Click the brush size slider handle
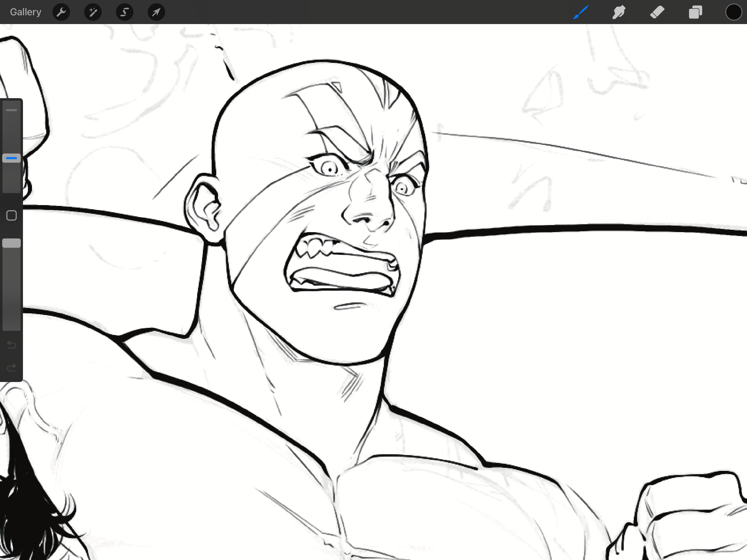 (11, 158)
